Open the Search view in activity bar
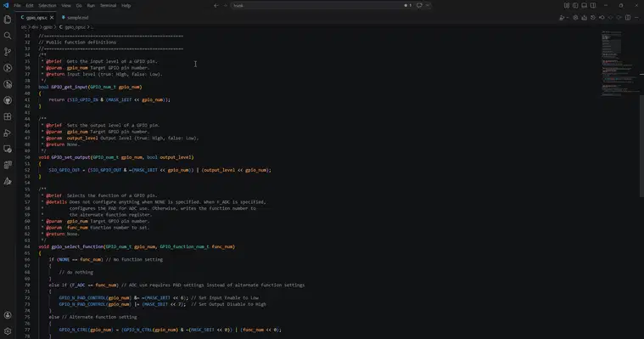644x339 pixels. 8,36
